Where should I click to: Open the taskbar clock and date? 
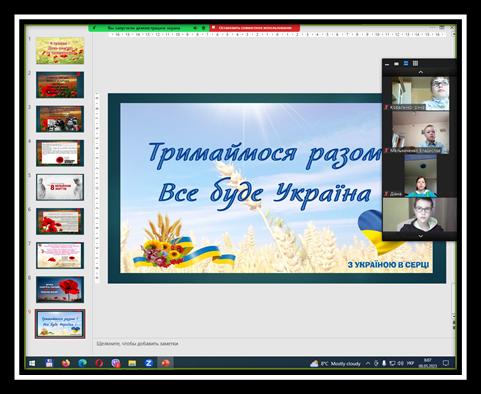pyautogui.click(x=428, y=364)
